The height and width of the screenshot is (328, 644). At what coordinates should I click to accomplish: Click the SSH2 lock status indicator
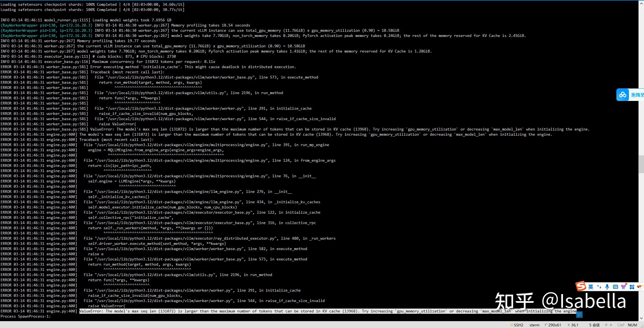pos(517,325)
